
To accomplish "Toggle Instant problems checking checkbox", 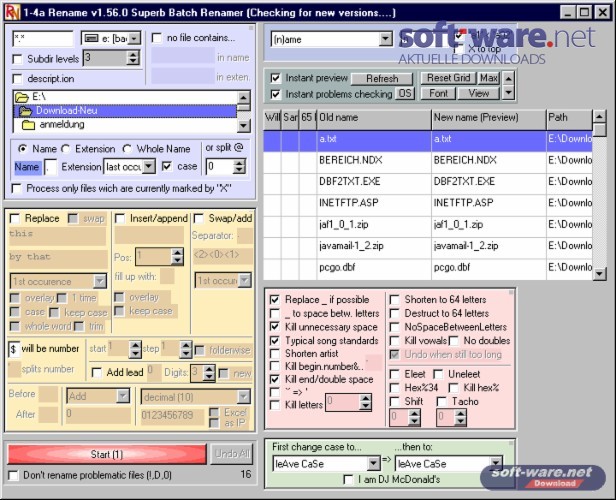I will pos(275,95).
